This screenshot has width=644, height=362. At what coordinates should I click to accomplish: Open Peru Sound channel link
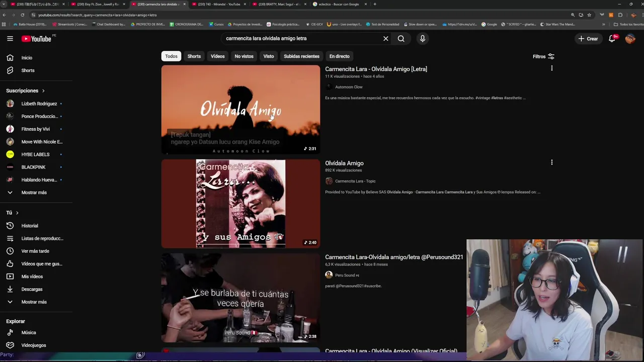click(347, 275)
